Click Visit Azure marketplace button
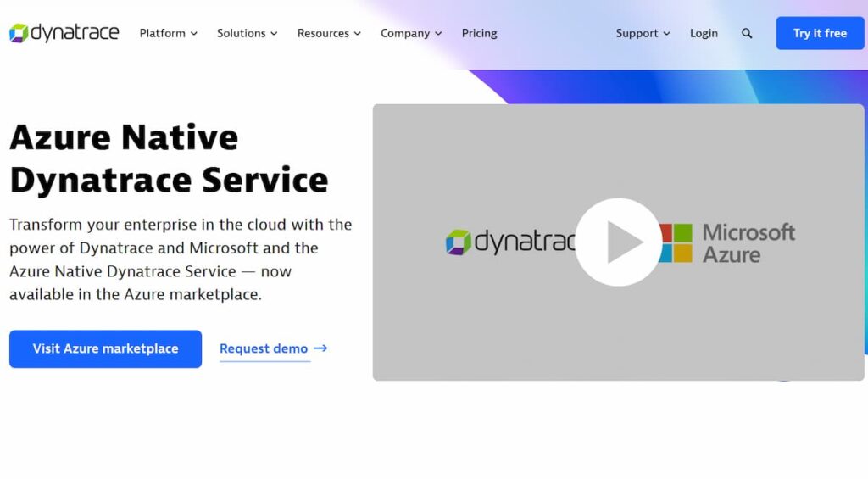Viewport: 868px width, 479px height. pyautogui.click(x=106, y=349)
